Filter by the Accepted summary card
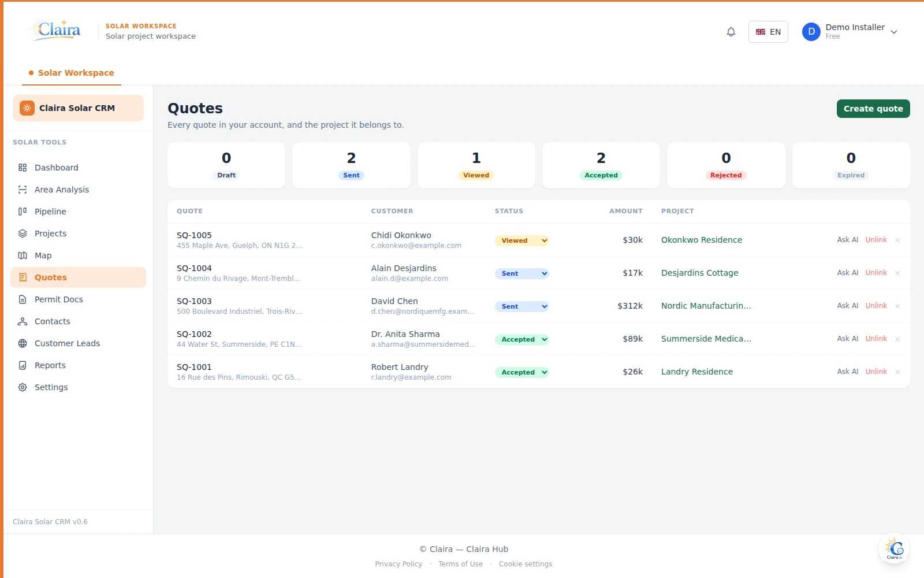924x578 pixels. pos(601,165)
